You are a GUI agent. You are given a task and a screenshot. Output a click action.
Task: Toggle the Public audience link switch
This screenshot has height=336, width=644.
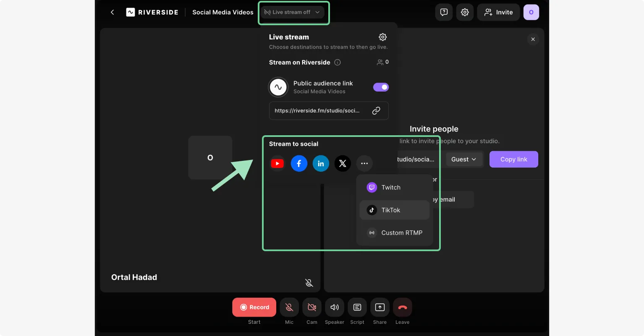pyautogui.click(x=381, y=87)
